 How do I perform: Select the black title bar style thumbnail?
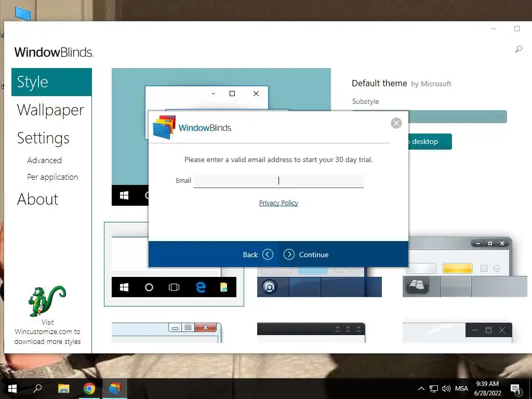(x=311, y=332)
